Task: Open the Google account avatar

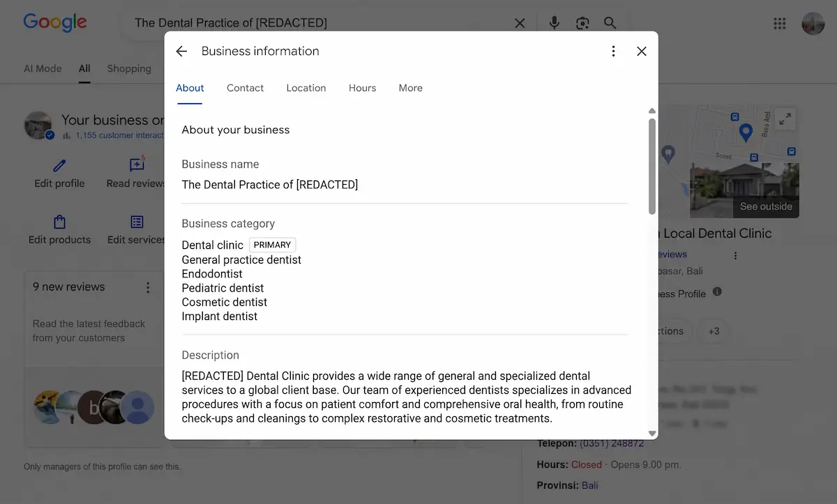Action: click(813, 23)
